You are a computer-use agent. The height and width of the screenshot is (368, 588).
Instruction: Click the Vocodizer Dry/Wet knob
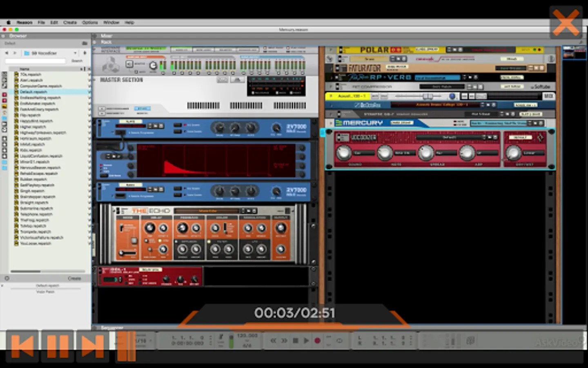pos(513,153)
